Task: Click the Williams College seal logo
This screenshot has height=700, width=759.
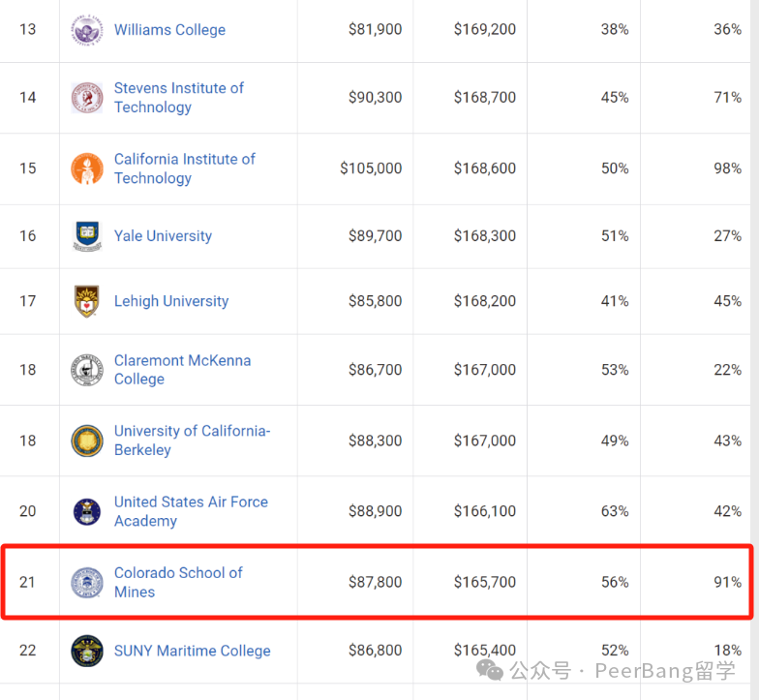Action: pyautogui.click(x=87, y=30)
